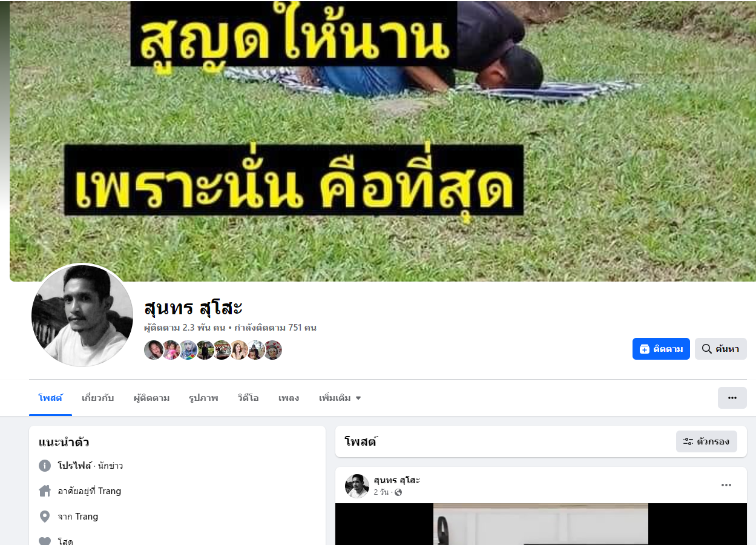The height and width of the screenshot is (545, 756).
Task: Switch to the เกี่ยวกับ tab
Action: pyautogui.click(x=98, y=398)
